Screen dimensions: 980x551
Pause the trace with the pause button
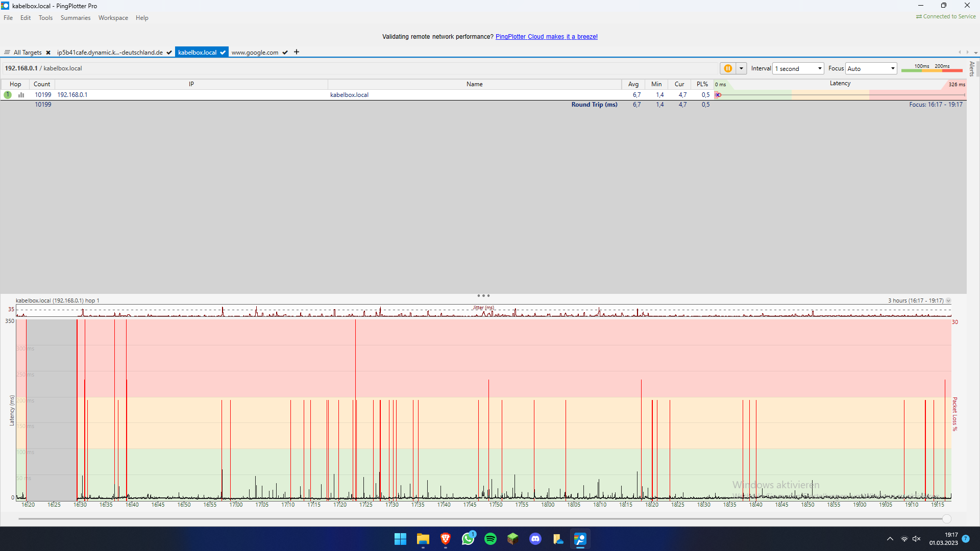pyautogui.click(x=728, y=68)
